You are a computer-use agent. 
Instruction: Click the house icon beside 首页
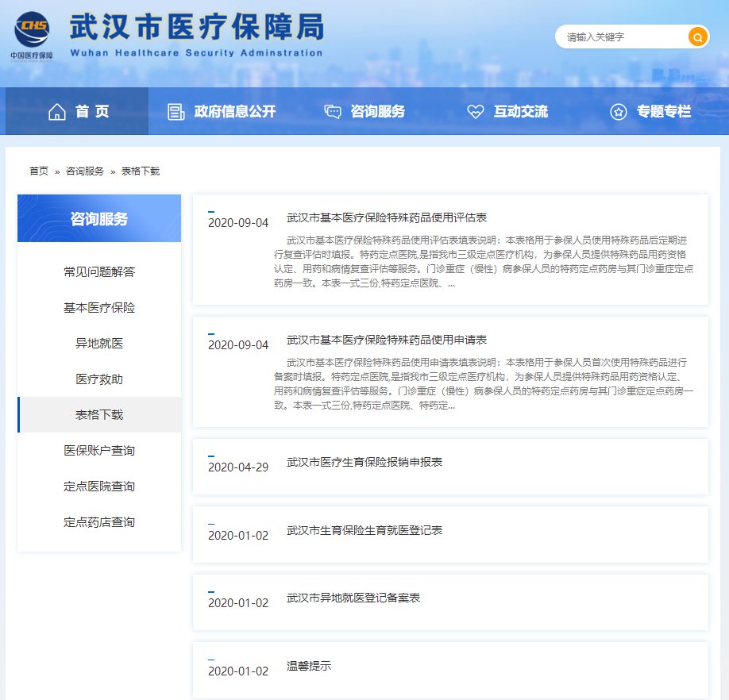pos(57,112)
